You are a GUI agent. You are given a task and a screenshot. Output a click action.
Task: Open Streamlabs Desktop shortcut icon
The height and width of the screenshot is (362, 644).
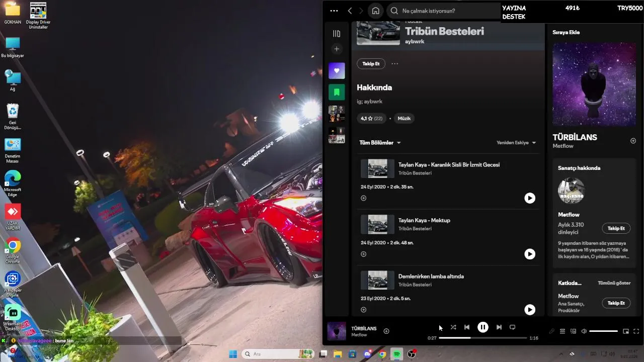point(13,317)
